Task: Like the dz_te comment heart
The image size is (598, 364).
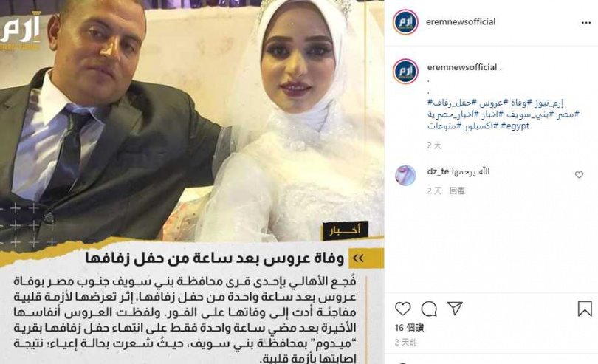Action: pos(579,175)
